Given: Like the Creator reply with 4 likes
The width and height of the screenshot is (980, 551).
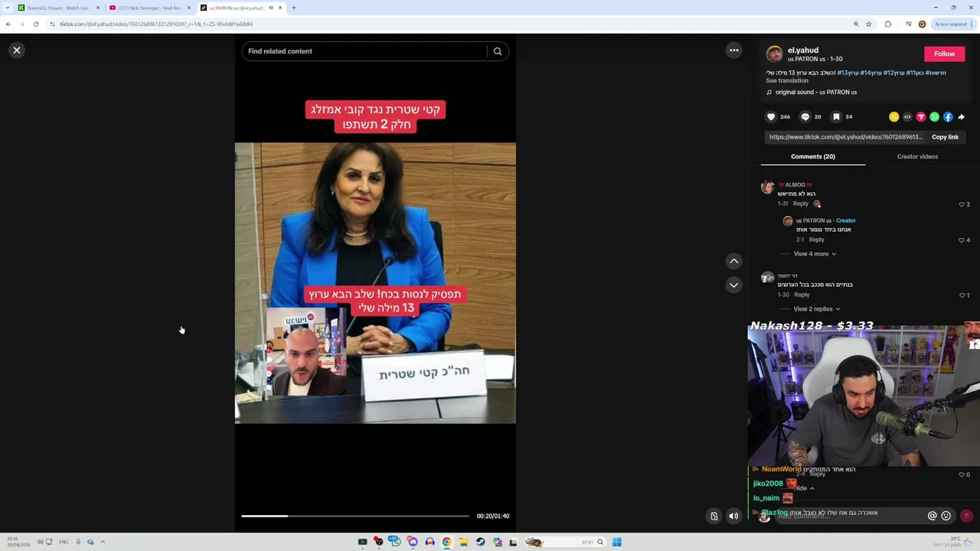Looking at the screenshot, I should tap(962, 240).
